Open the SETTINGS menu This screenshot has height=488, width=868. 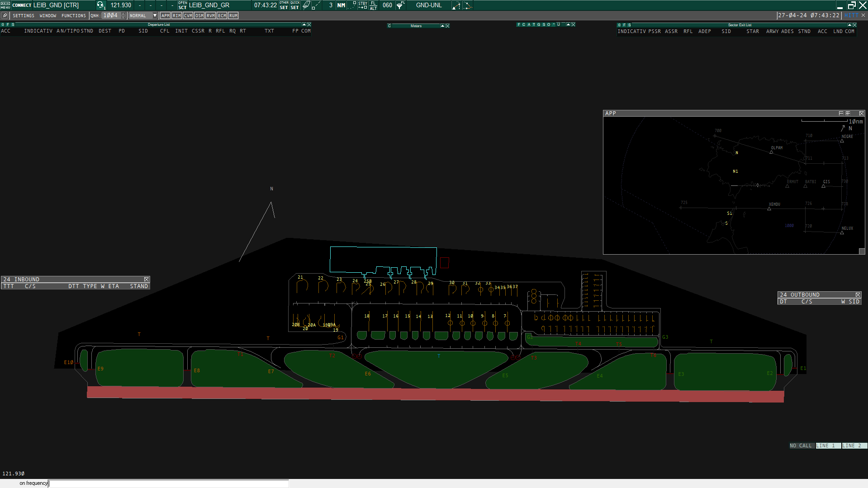tap(24, 16)
